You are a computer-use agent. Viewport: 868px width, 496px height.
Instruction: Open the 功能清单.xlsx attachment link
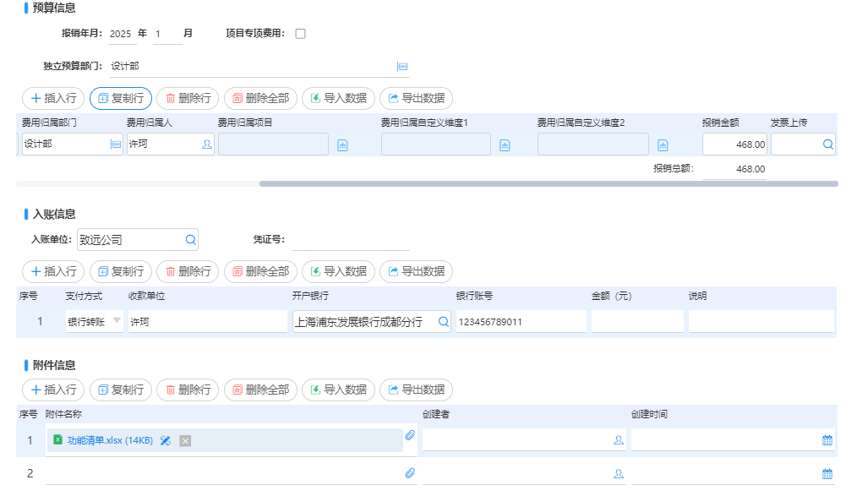[110, 440]
